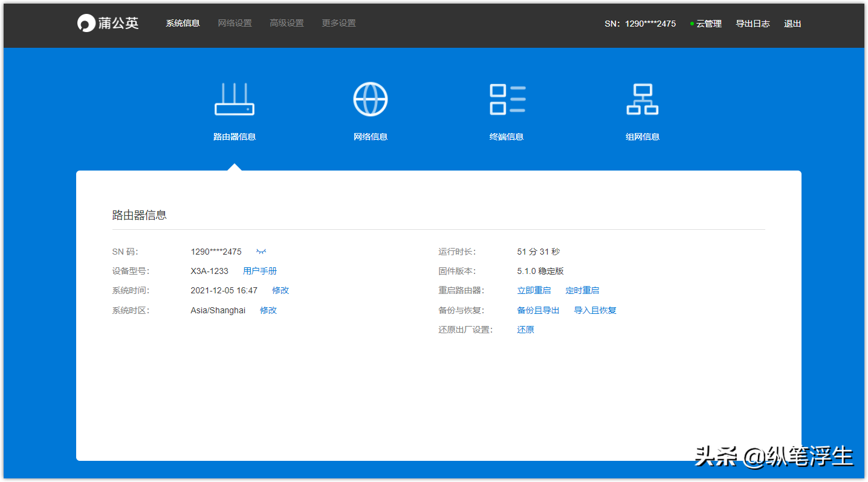Viewport: 868px width, 482px height.
Task: Switch to the 终端信息 tab label
Action: [507, 137]
